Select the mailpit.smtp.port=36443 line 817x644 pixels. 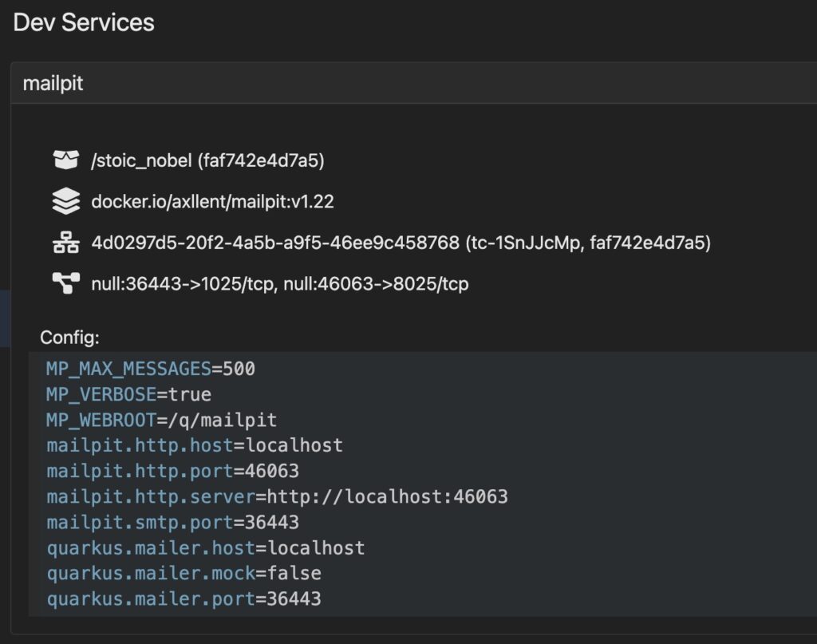pyautogui.click(x=173, y=522)
